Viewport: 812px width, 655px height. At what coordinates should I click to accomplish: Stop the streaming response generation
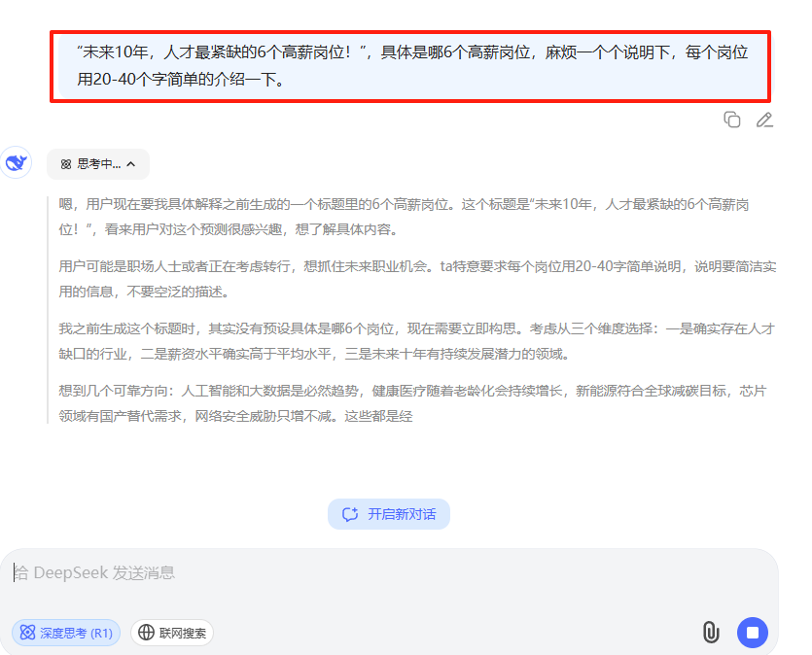click(x=752, y=632)
